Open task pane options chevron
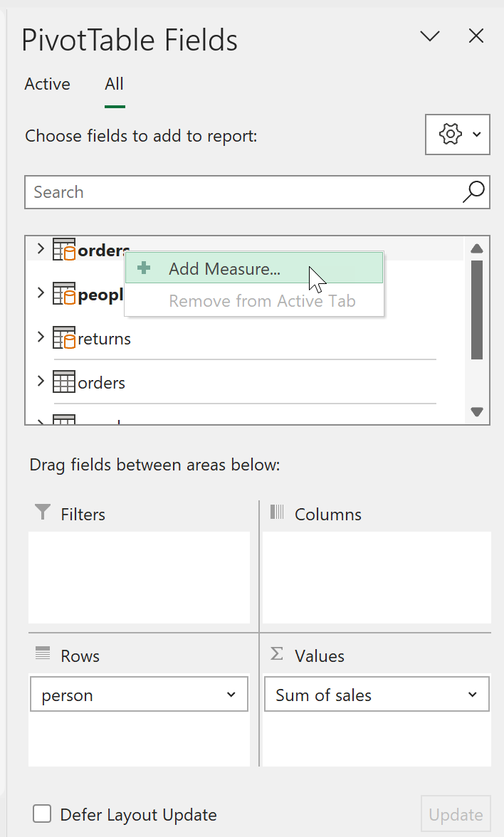 point(430,36)
